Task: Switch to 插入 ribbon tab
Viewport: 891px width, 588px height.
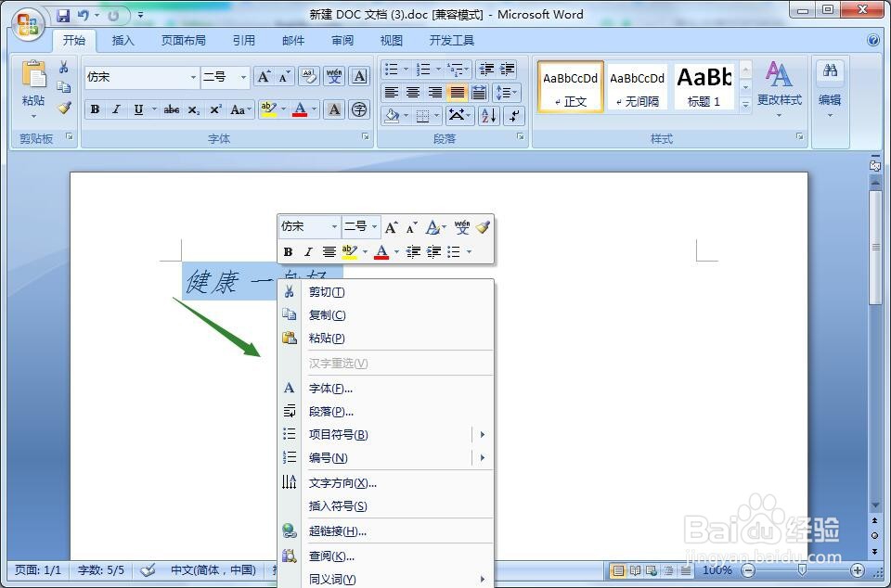Action: [x=123, y=41]
